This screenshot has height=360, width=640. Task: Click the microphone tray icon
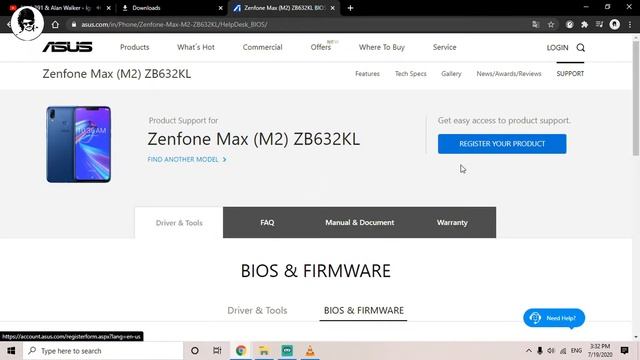540,351
